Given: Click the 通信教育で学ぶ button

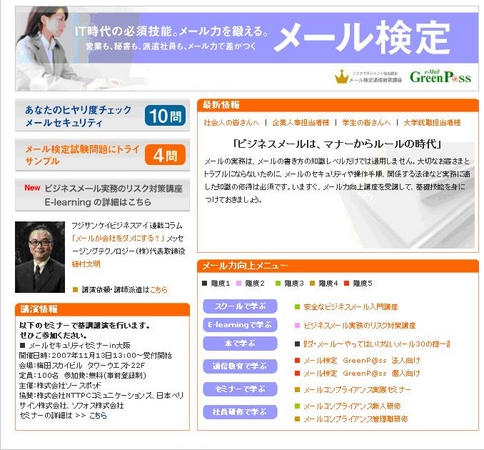Looking at the screenshot, I should click(240, 366).
